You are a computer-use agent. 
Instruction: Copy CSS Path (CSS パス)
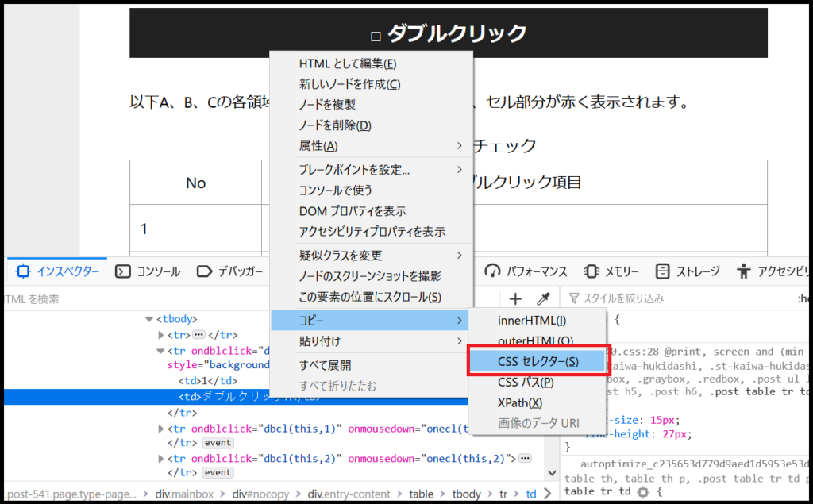(538, 382)
